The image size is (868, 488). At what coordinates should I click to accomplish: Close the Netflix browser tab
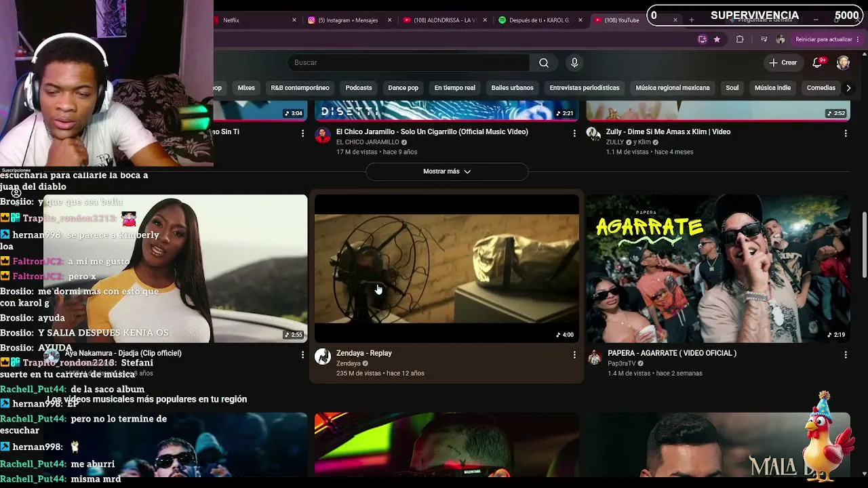click(294, 20)
